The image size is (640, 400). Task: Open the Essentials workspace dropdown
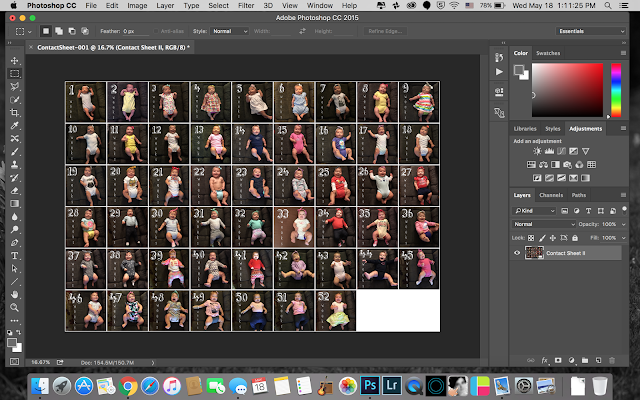pyautogui.click(x=590, y=30)
